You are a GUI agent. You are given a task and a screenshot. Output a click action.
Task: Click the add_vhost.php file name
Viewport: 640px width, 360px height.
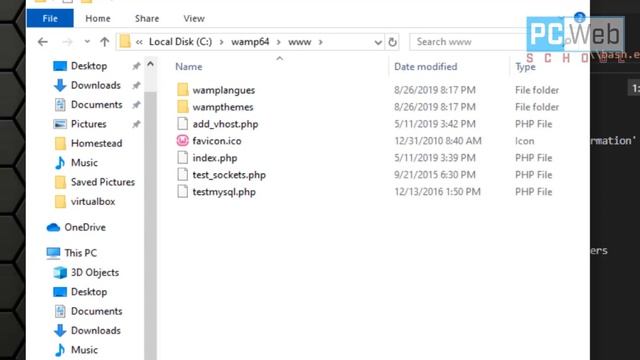coord(225,124)
